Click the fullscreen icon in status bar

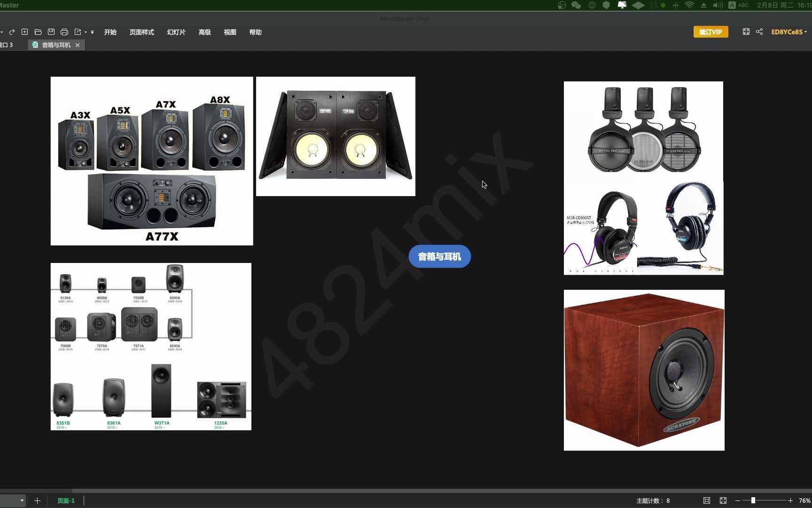click(x=723, y=500)
